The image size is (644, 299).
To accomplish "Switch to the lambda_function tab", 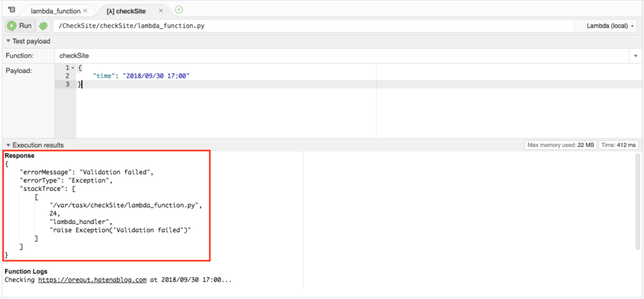I will [55, 11].
